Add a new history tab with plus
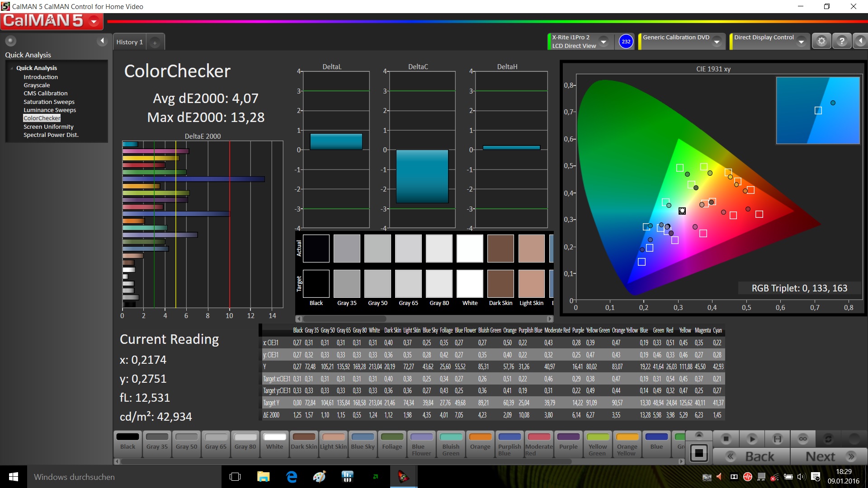Viewport: 868px width, 488px height. (x=155, y=42)
